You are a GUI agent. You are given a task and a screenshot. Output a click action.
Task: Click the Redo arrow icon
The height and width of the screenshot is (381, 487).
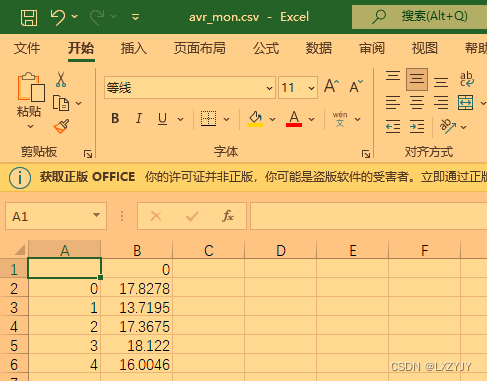coord(97,17)
